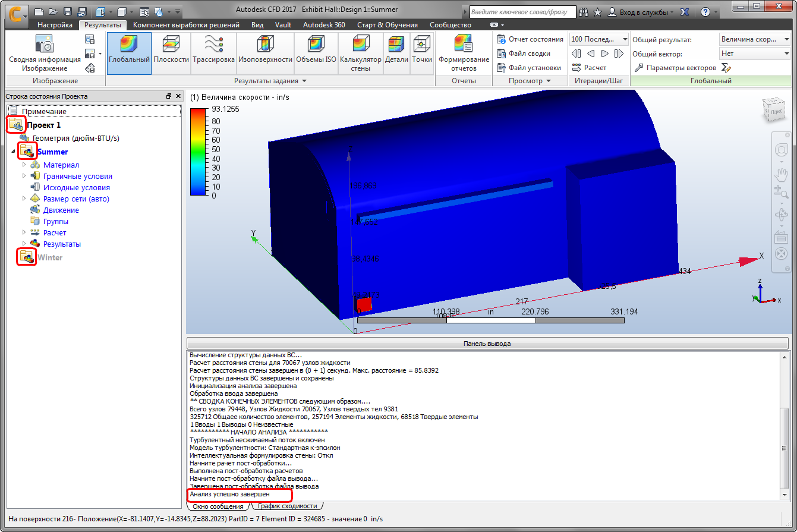Viewport: 797px width, 532px height.
Task: Jump to the first iteration step
Action: (x=577, y=53)
